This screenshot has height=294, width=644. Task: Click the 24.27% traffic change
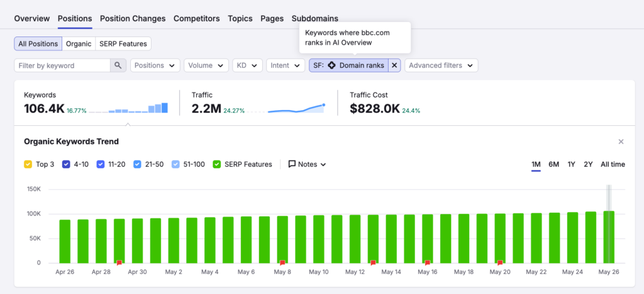tap(234, 111)
